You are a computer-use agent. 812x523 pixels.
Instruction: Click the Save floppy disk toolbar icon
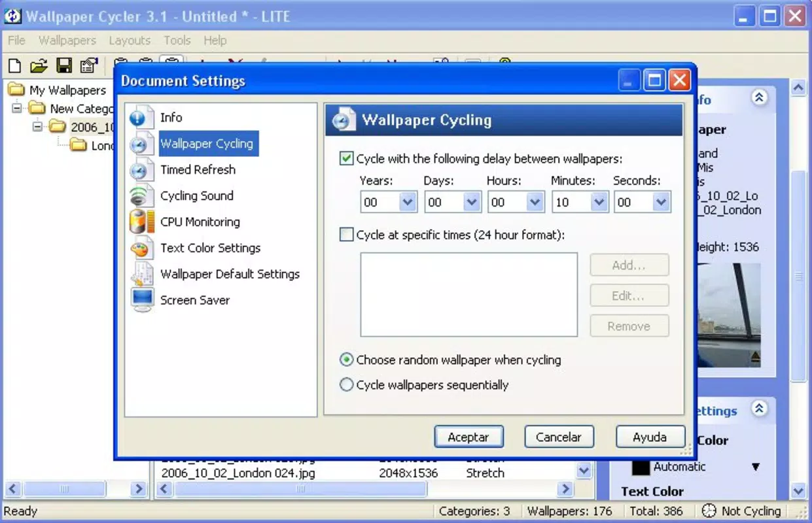click(x=63, y=65)
